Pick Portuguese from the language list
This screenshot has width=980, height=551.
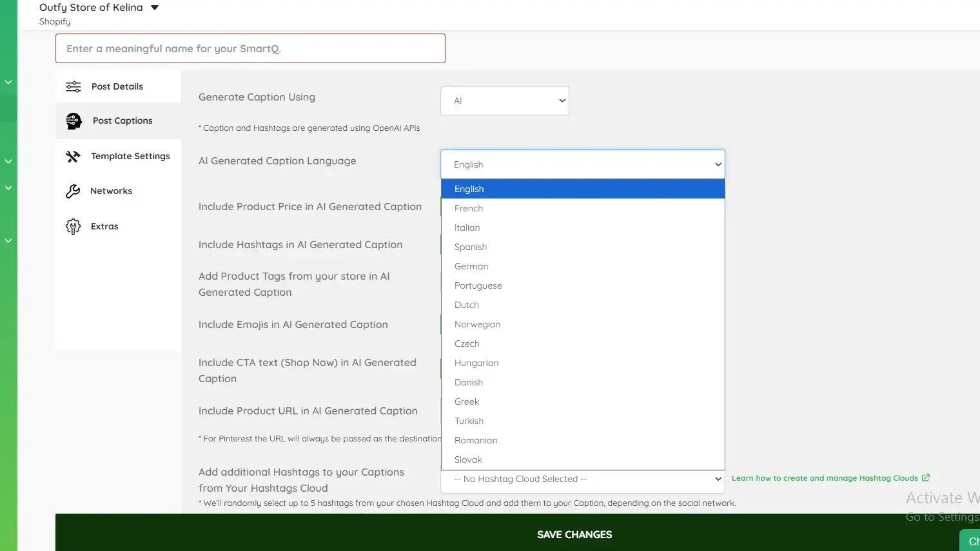583,285
